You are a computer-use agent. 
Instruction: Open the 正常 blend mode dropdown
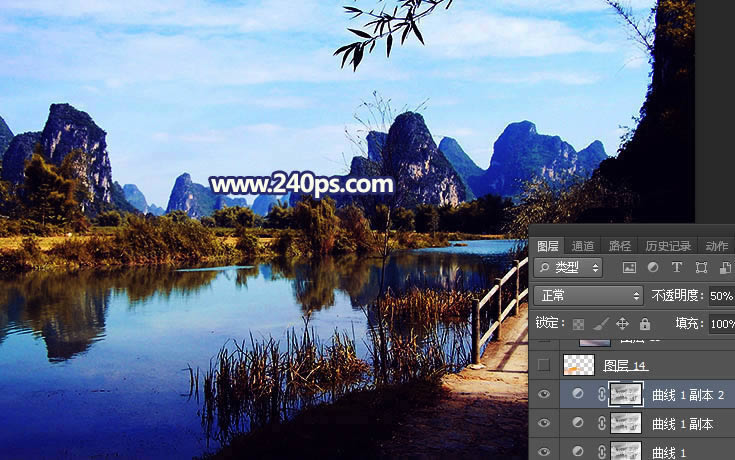point(589,296)
